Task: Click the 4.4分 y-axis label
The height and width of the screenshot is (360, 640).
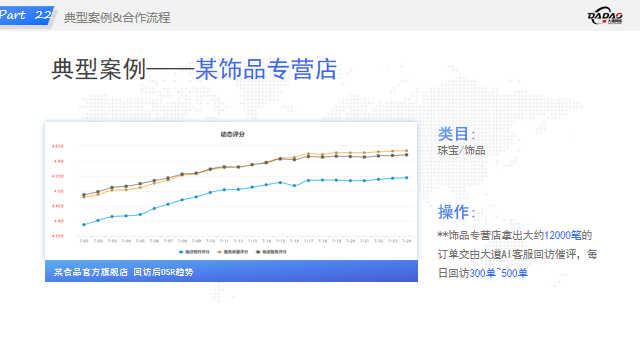Action: [59, 221]
